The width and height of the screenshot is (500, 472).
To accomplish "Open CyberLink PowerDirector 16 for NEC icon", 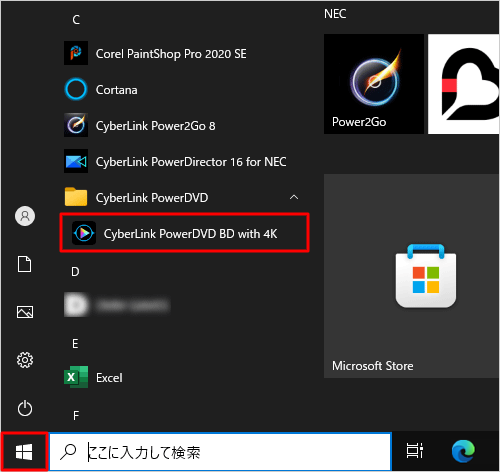I will (x=76, y=161).
